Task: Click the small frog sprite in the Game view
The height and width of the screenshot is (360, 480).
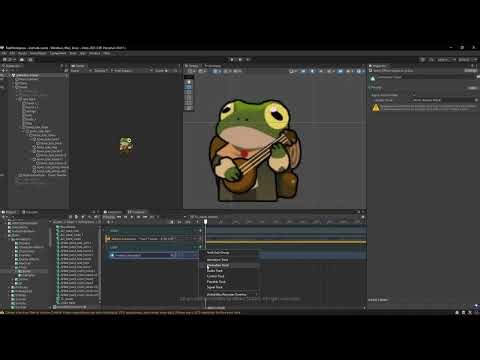Action: click(126, 145)
